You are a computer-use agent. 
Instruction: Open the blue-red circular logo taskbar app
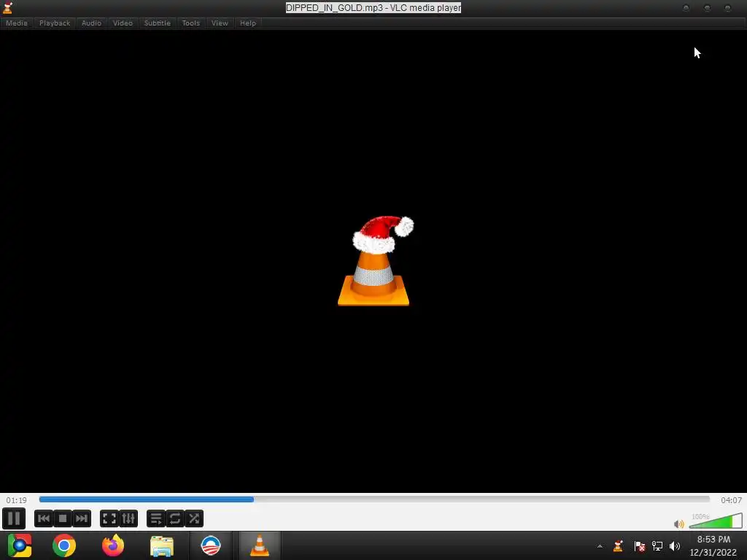click(211, 545)
